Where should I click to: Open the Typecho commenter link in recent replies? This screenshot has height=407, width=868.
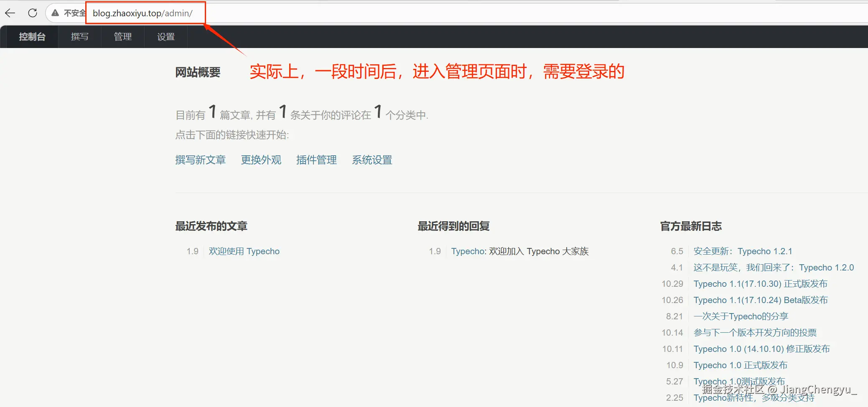click(x=468, y=251)
